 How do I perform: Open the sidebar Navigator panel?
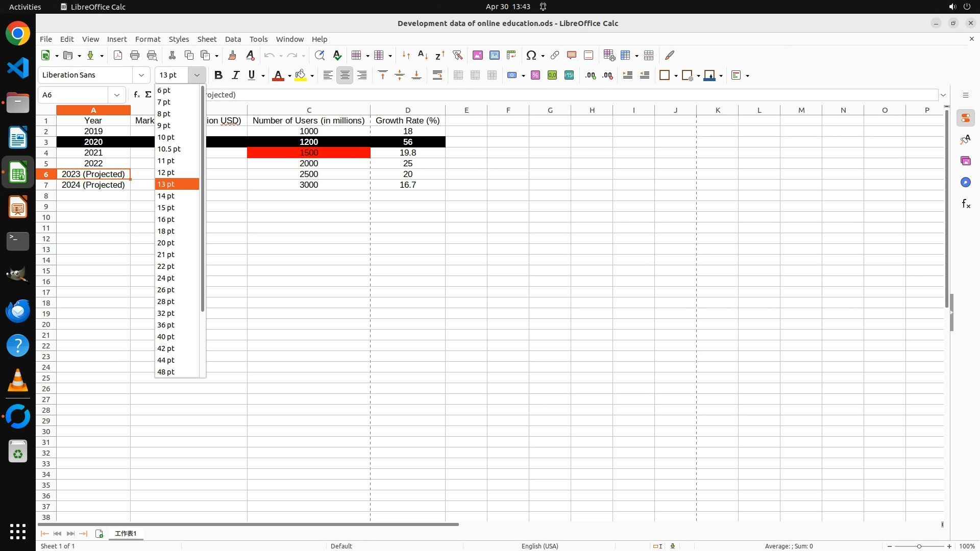[966, 182]
